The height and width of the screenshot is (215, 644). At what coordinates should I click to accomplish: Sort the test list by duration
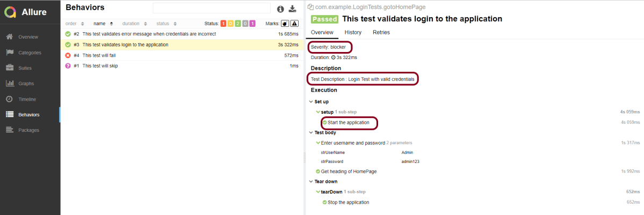point(133,24)
